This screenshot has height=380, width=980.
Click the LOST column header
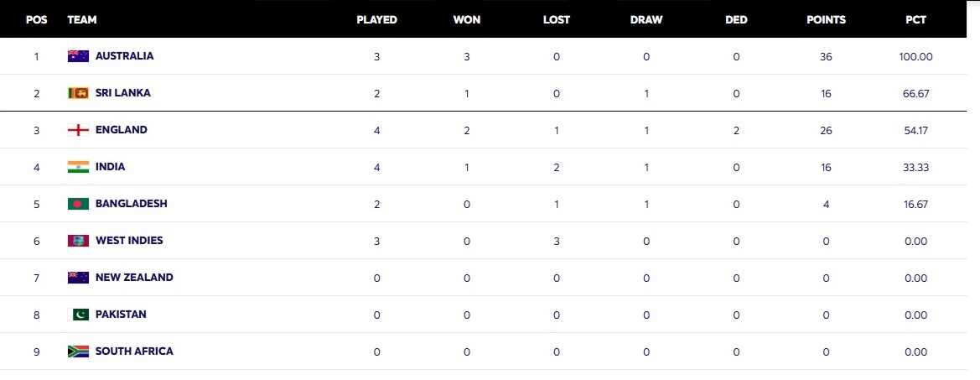point(557,20)
